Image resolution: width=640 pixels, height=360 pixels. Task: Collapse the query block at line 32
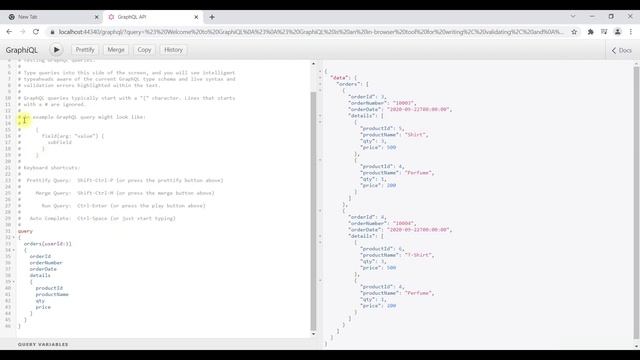(13, 237)
